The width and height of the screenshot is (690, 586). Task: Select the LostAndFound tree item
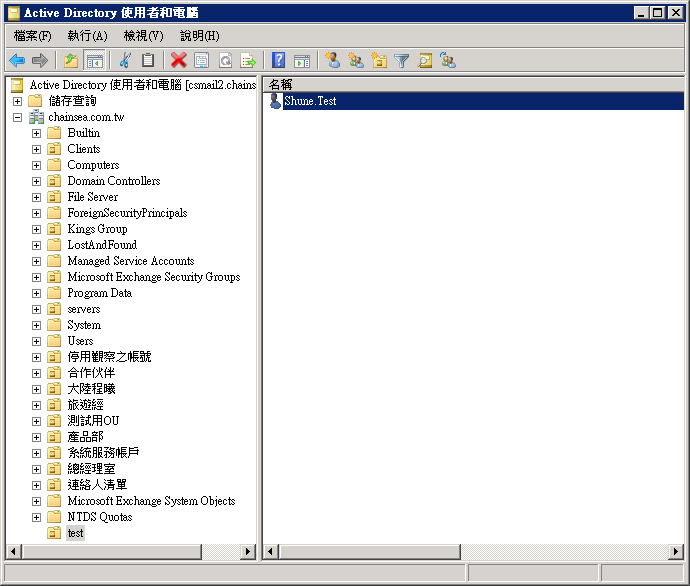pyautogui.click(x=102, y=245)
